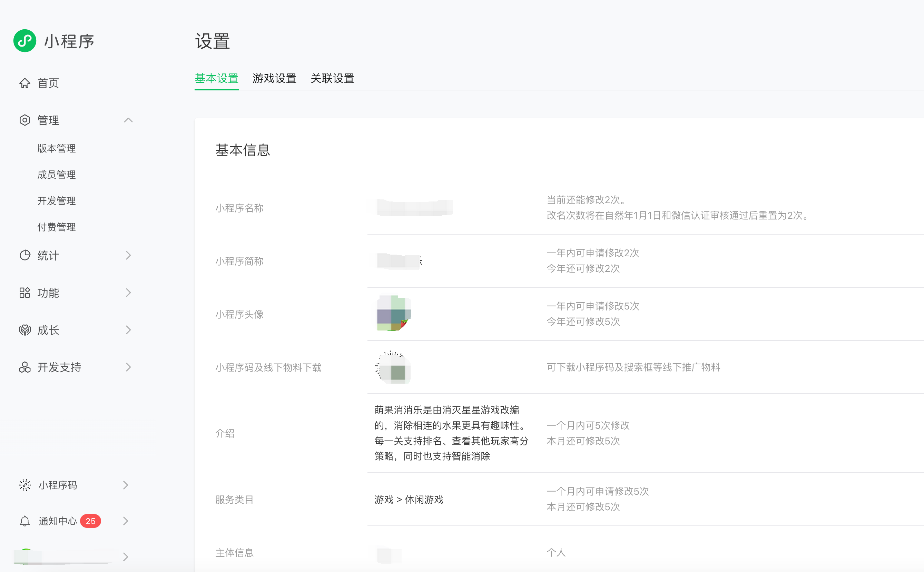This screenshot has width=924, height=572.
Task: Click the heart-hands icon beside 成长
Action: click(x=24, y=330)
